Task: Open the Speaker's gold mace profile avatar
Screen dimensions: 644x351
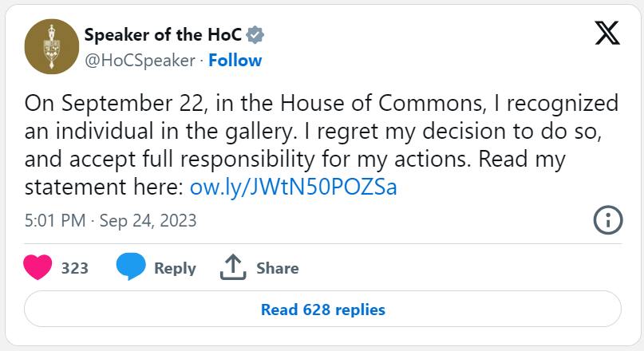Action: coord(51,47)
